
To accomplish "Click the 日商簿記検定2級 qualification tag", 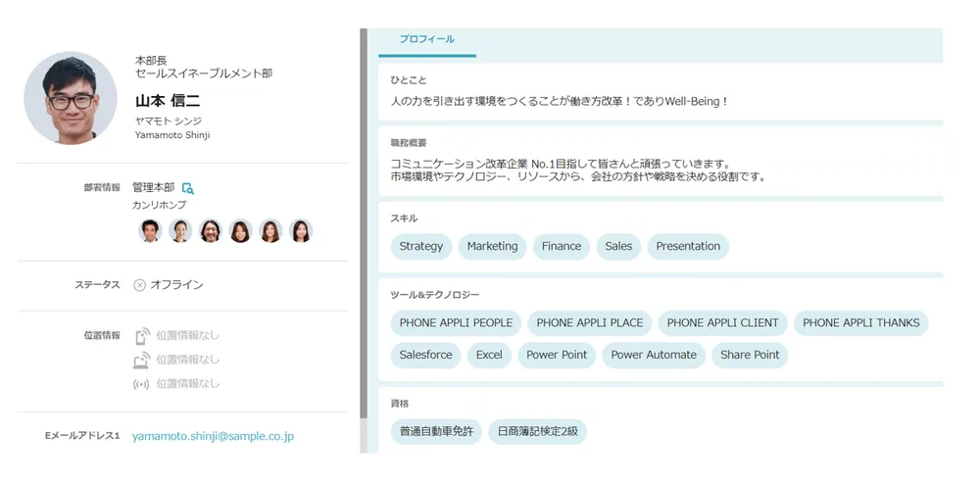I will [x=537, y=432].
